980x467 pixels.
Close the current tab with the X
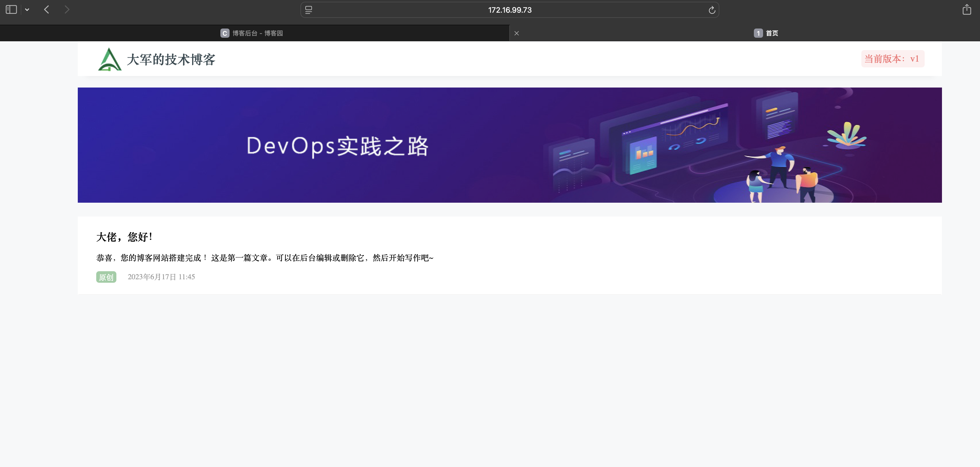click(x=517, y=33)
